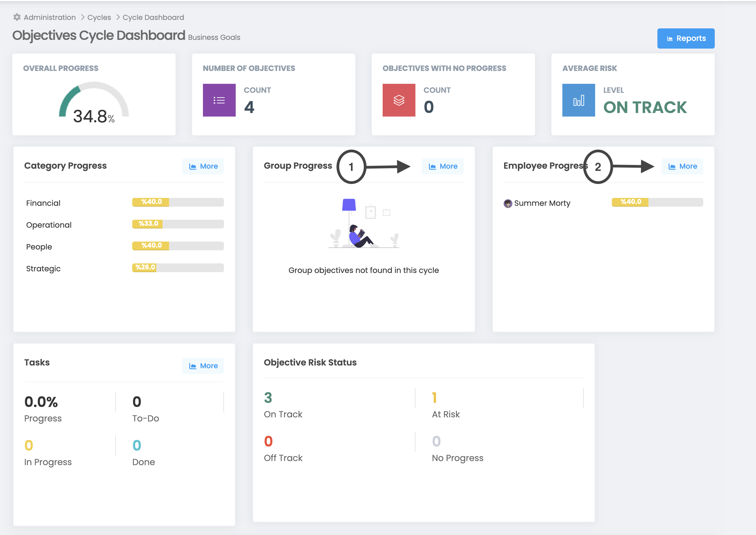Open More in Tasks panel
Screen dimensions: 756x535
coord(203,366)
